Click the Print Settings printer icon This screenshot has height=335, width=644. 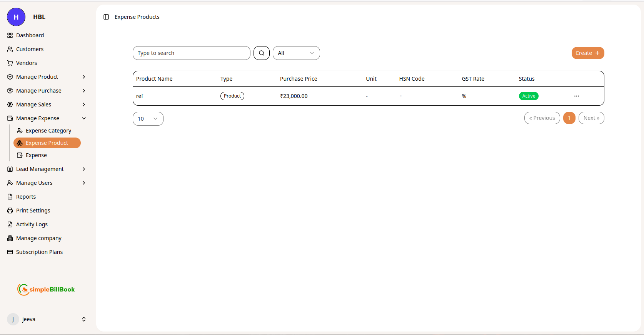pos(10,211)
